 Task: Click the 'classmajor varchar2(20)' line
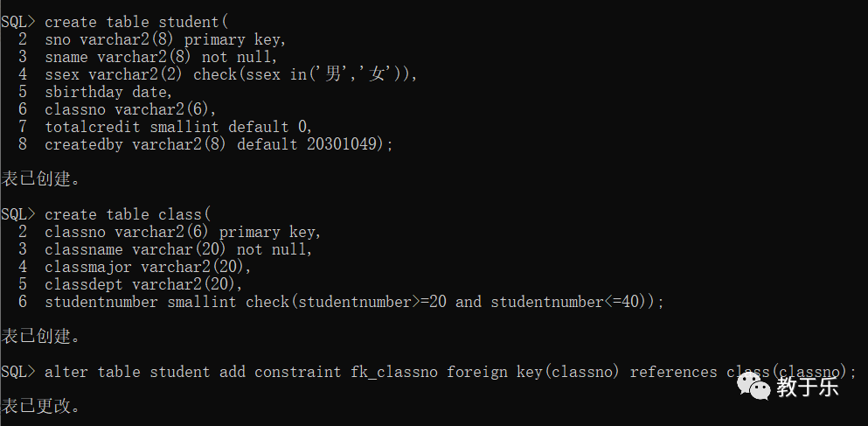coord(149,267)
